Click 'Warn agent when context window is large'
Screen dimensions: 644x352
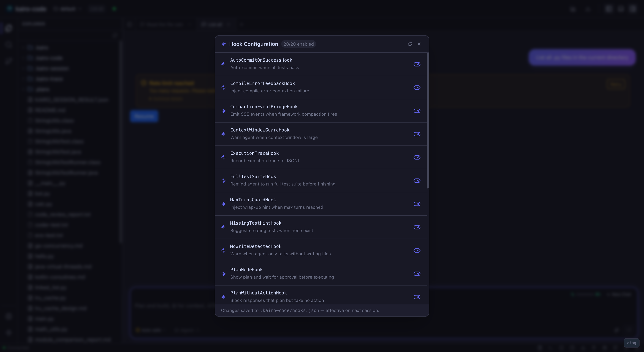click(x=274, y=137)
